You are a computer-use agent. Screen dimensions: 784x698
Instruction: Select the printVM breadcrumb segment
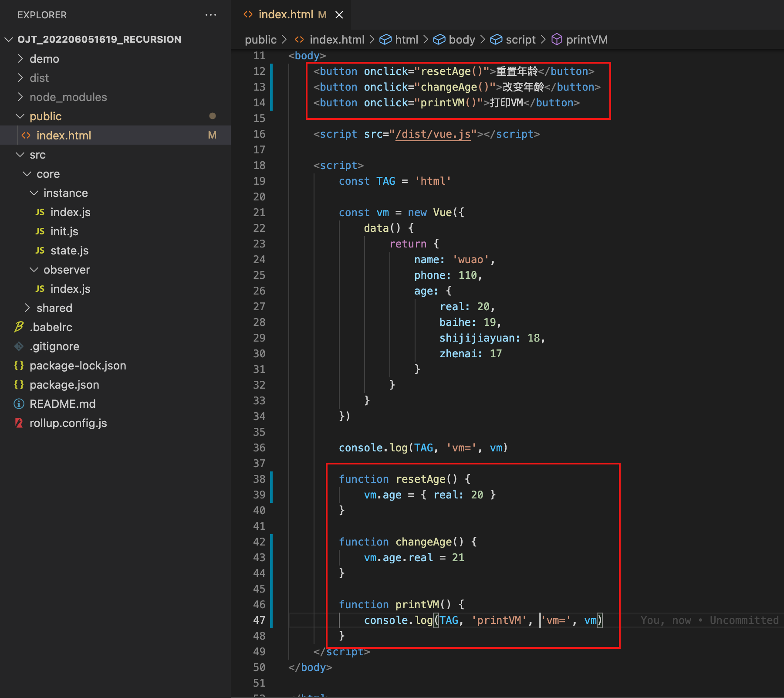587,40
